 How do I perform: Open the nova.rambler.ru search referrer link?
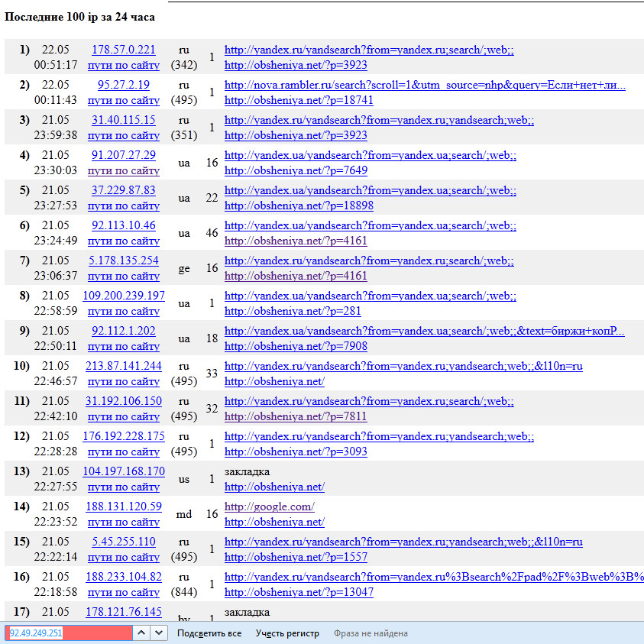coord(425,85)
